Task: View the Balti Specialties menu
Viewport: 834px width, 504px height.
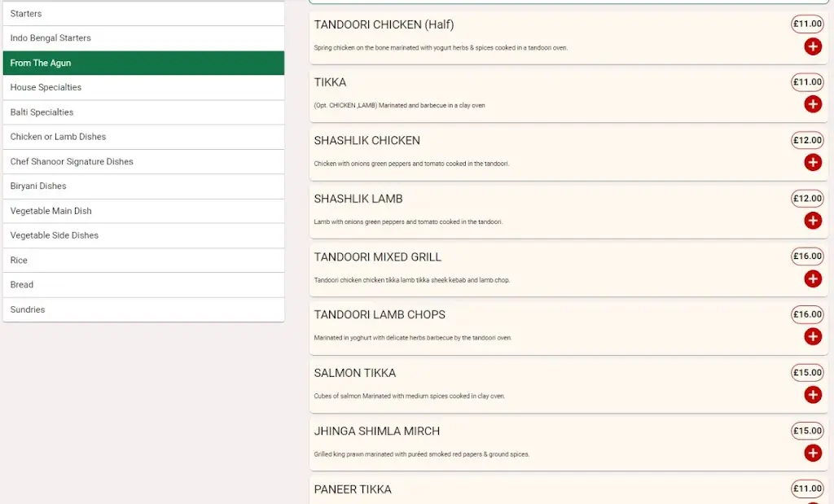Action: pyautogui.click(x=143, y=112)
